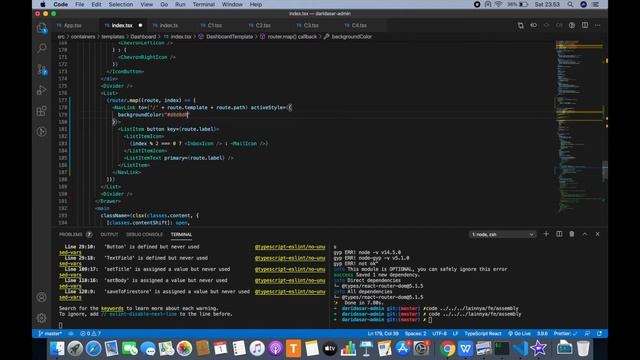Click 'Dashboard' folder in the breadcrumb

(x=143, y=37)
